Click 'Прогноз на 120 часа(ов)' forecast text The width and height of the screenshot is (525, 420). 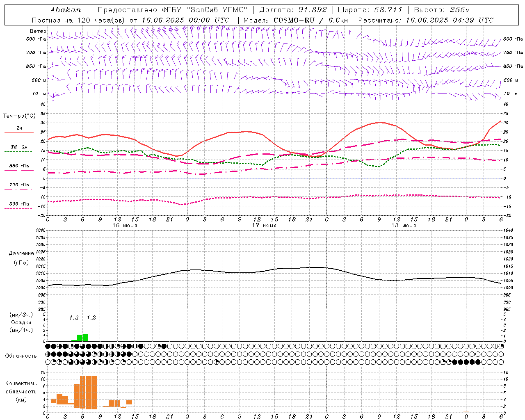coord(79,20)
